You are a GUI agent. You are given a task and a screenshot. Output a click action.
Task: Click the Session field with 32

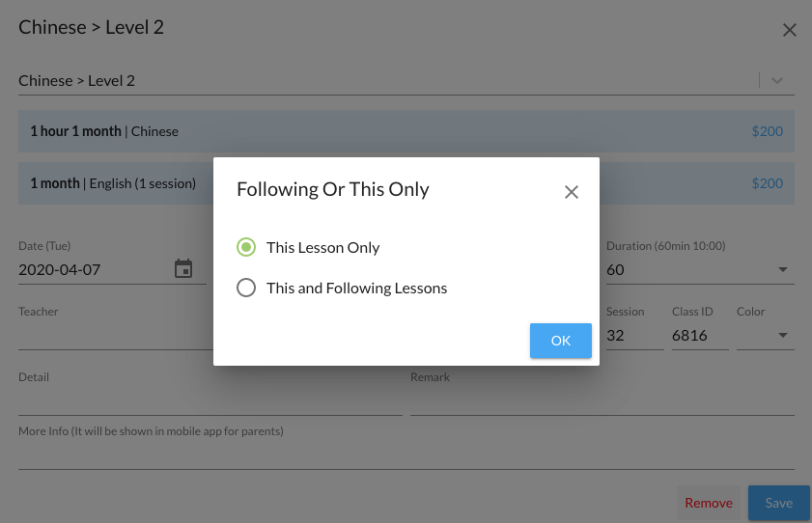tap(632, 336)
